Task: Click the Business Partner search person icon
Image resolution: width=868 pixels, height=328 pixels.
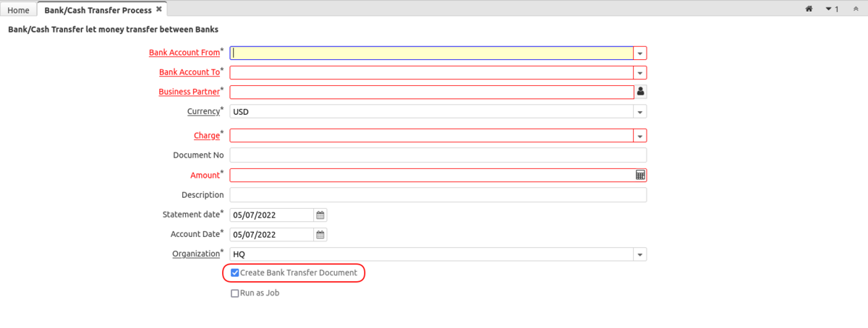Action: [640, 92]
